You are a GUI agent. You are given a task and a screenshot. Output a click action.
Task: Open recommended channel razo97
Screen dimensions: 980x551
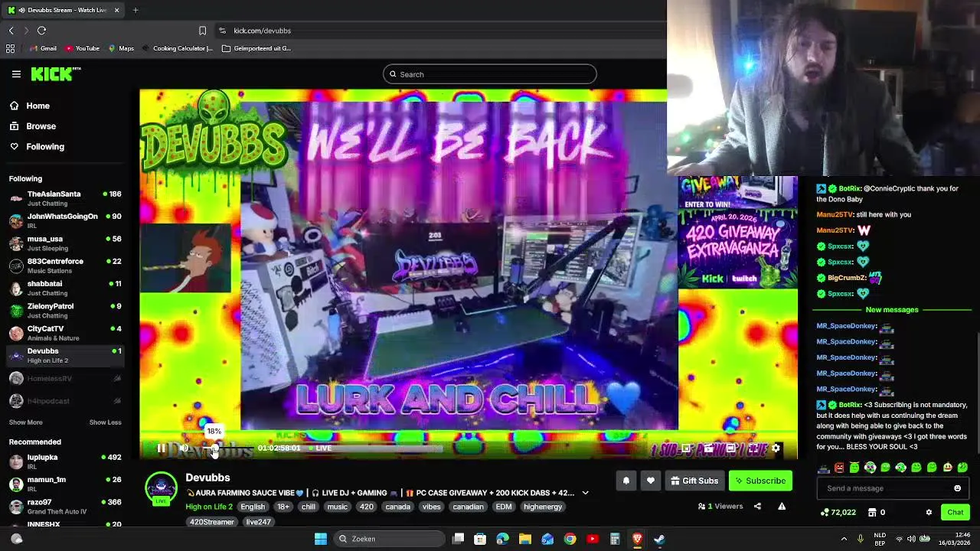[65, 507]
